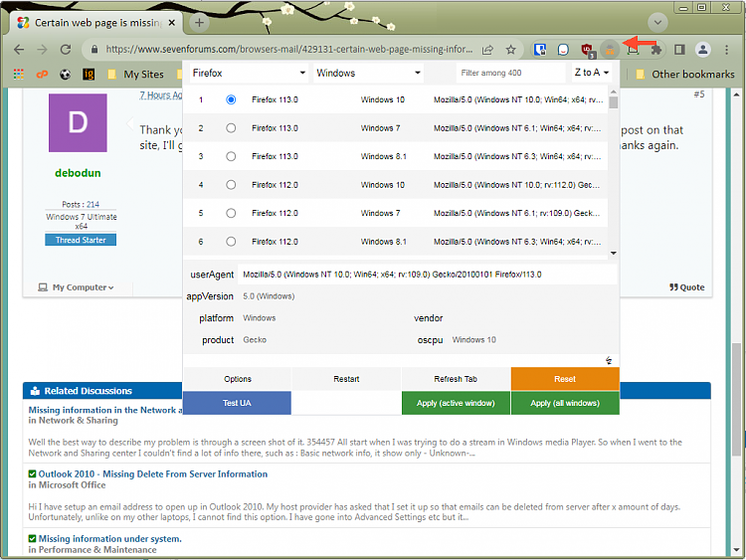
Task: View site security lock info
Action: coord(94,49)
